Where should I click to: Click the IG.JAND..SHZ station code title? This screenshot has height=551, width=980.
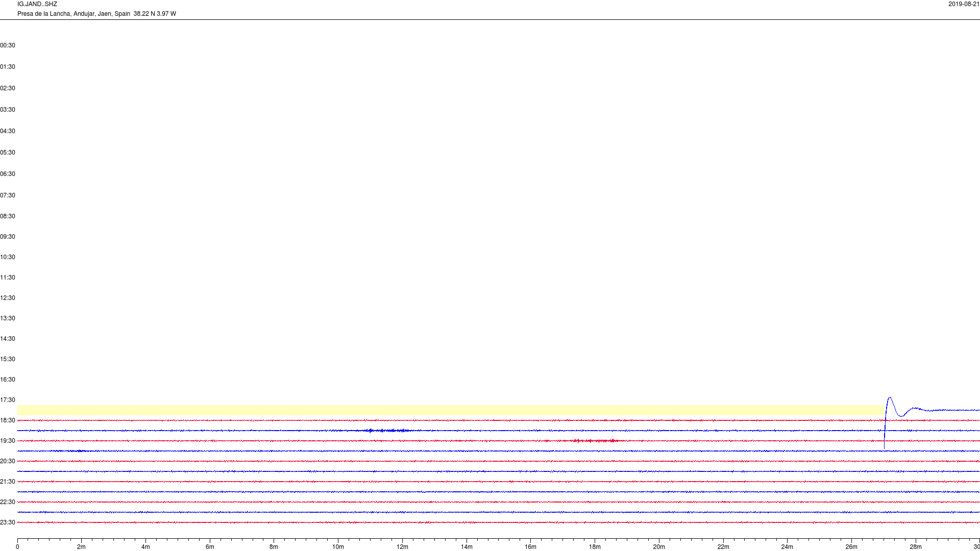pyautogui.click(x=37, y=4)
